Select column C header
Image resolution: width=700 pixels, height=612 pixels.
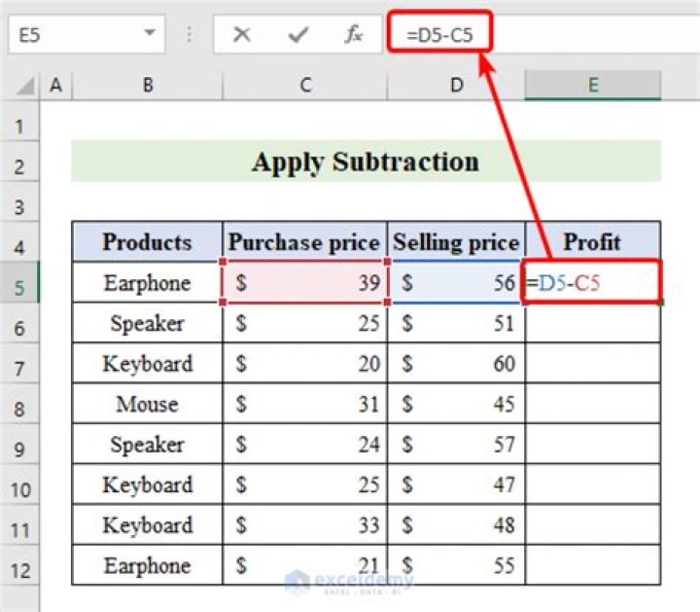pos(305,86)
